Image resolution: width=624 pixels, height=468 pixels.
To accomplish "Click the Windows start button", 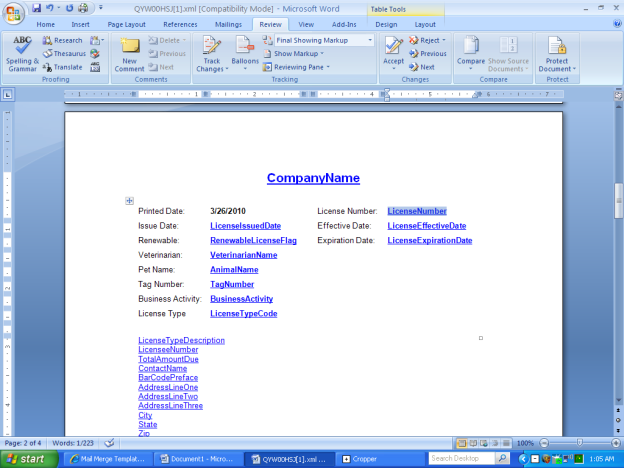I will [x=28, y=459].
